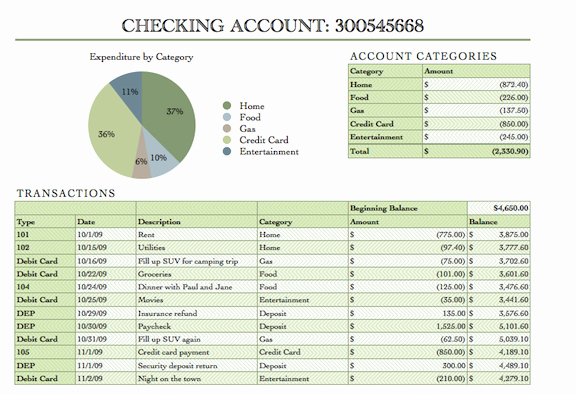Click 'Security deposit return' cell

click(x=197, y=365)
